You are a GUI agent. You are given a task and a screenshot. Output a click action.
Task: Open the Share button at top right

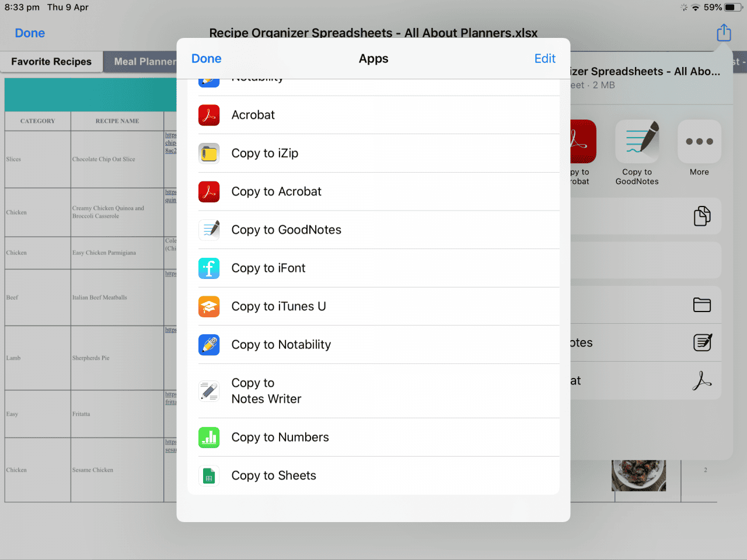coord(724,33)
